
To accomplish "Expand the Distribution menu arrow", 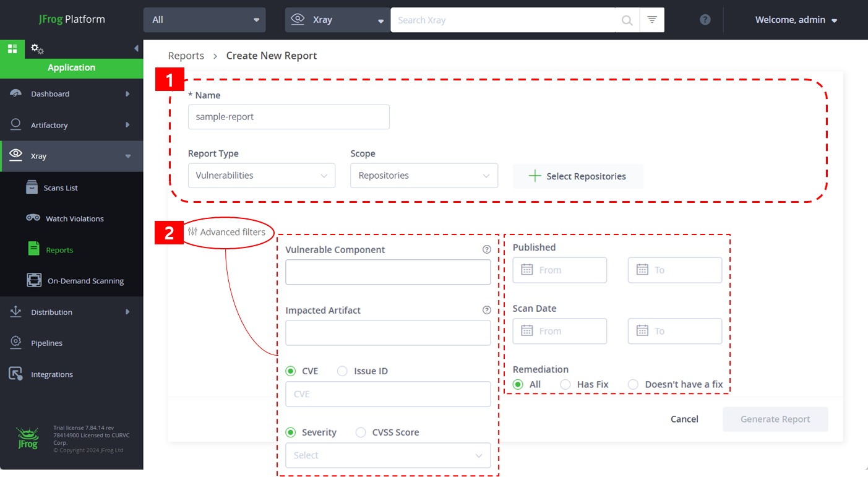I will (x=127, y=312).
